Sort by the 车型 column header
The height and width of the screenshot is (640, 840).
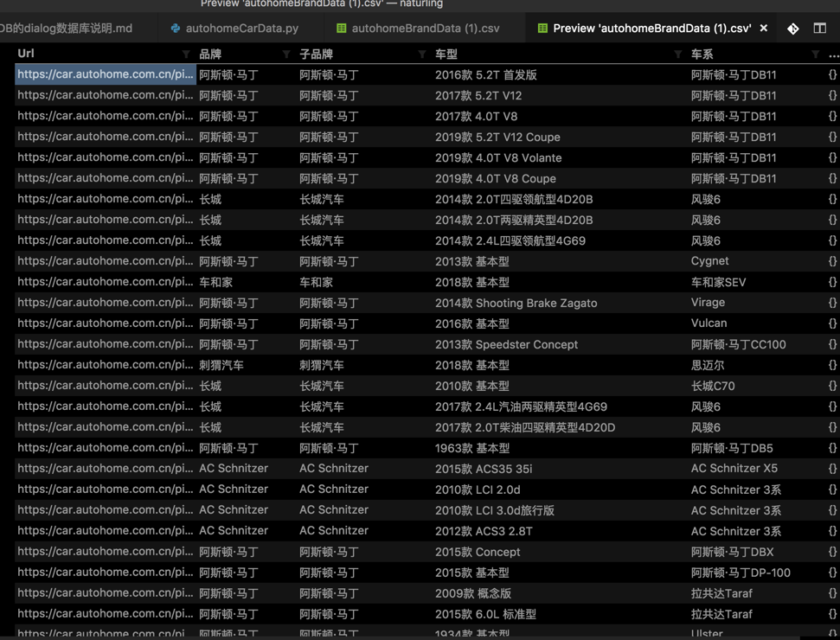coord(446,54)
